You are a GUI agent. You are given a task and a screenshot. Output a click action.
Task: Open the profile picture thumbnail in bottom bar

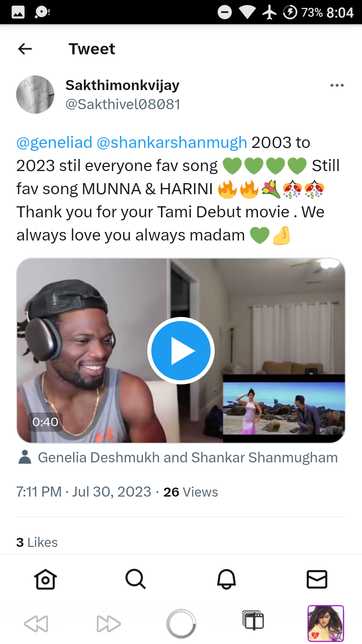[325, 624]
